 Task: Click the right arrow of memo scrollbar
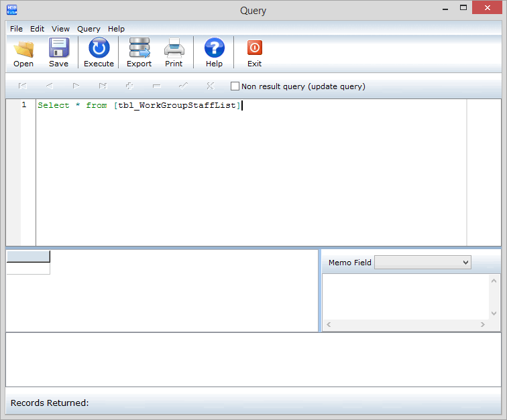[482, 325]
